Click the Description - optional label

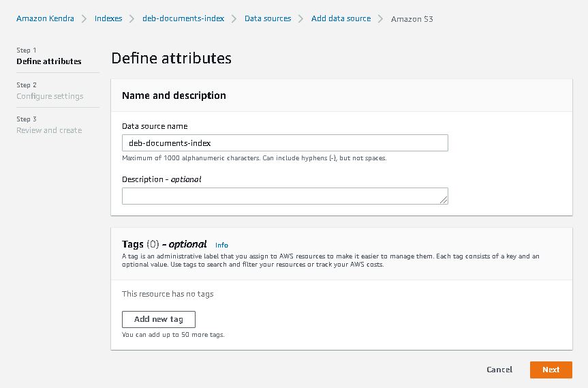161,179
